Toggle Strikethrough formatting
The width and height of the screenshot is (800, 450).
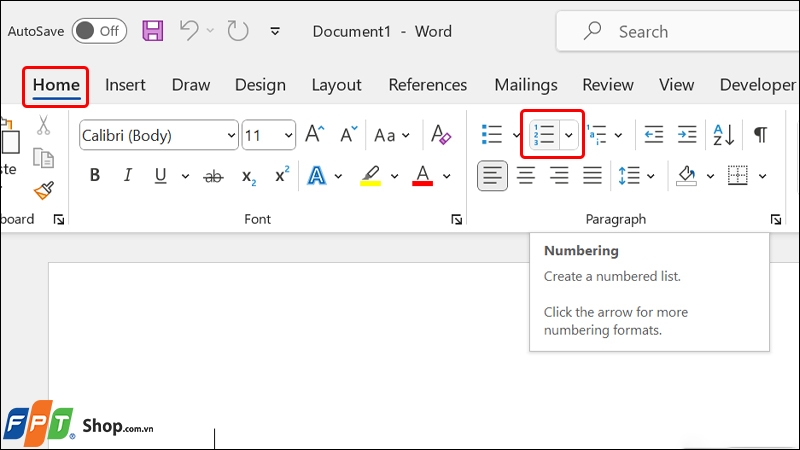[213, 177]
